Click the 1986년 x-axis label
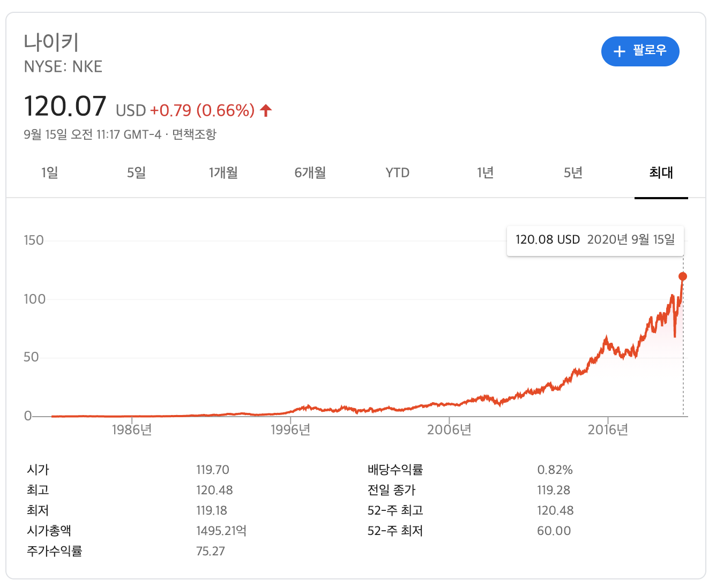The height and width of the screenshot is (588, 716). click(132, 429)
